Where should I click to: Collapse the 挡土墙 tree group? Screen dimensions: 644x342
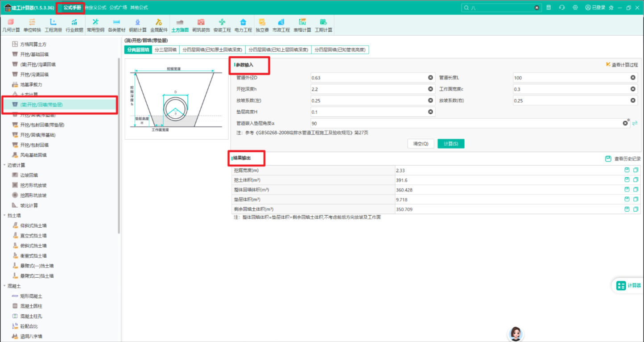[4, 216]
